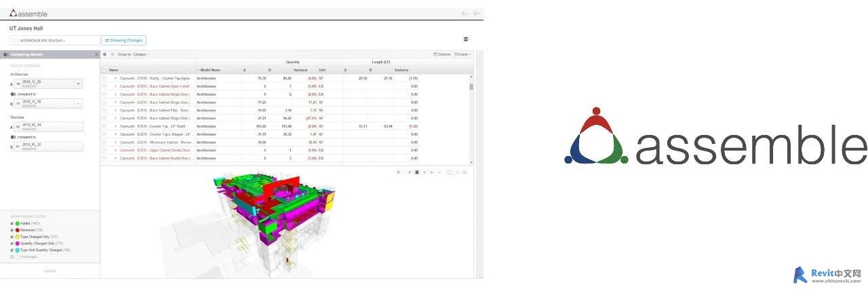Expand the Vanity Counter Top-Apron row

pyautogui.click(x=115, y=78)
